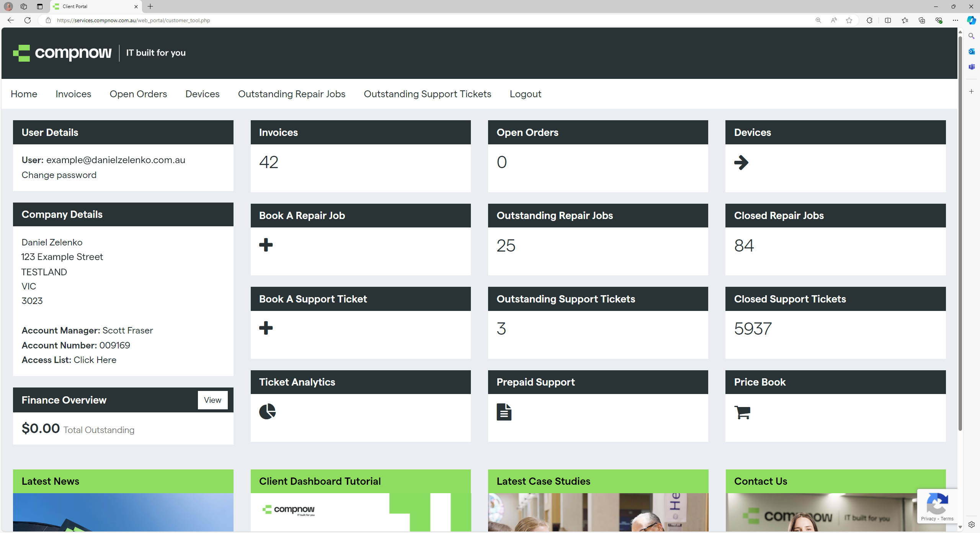This screenshot has height=533, width=980.
Task: Close the Client Portal tab
Action: click(136, 7)
